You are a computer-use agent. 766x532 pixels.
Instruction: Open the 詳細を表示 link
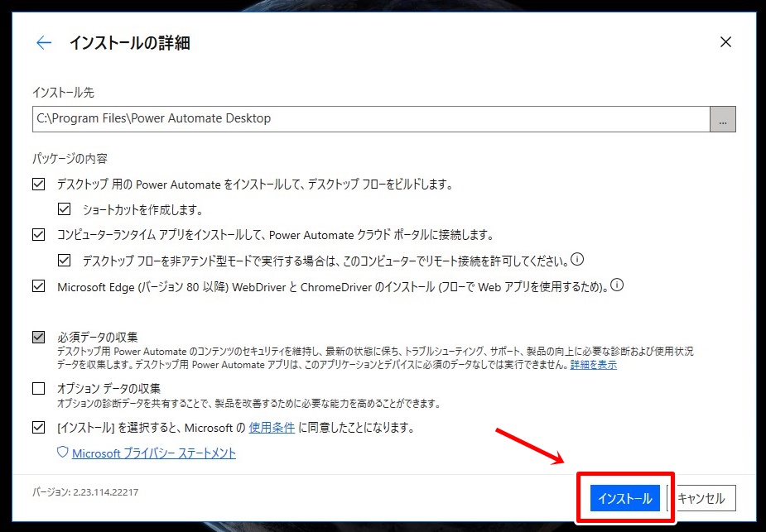(x=594, y=365)
